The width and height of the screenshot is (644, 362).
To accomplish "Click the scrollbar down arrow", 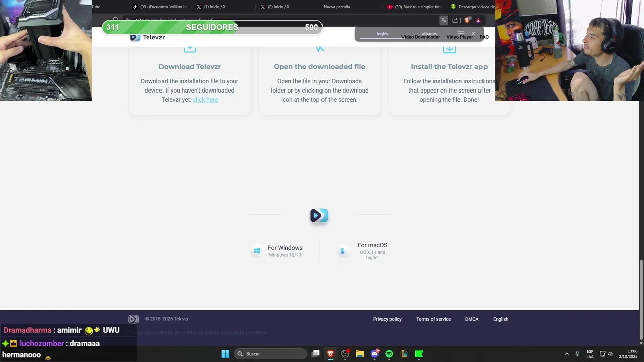I will 641,343.
